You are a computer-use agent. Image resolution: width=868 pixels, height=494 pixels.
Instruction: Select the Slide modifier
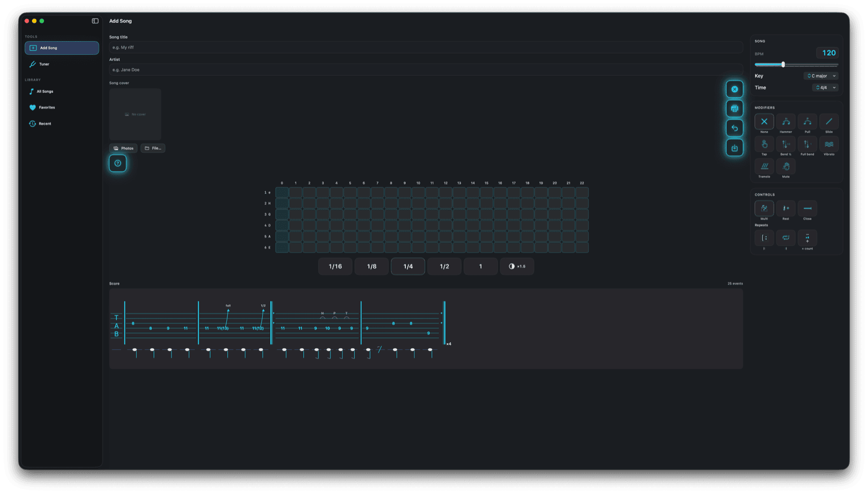point(829,121)
